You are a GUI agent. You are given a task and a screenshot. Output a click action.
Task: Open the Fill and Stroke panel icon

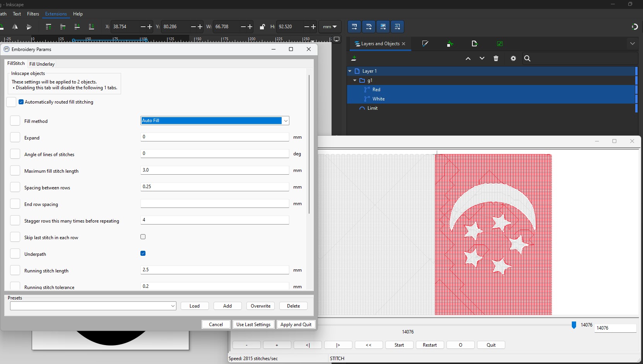coord(425,44)
